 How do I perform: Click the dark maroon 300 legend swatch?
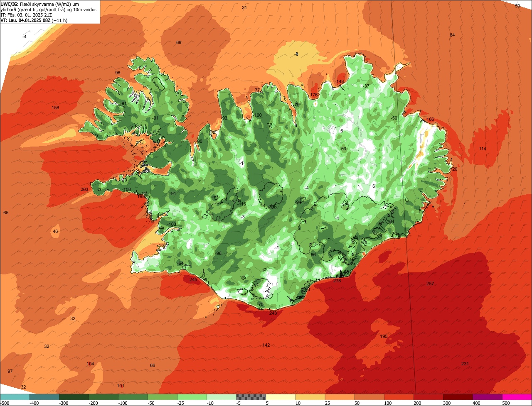458,397
